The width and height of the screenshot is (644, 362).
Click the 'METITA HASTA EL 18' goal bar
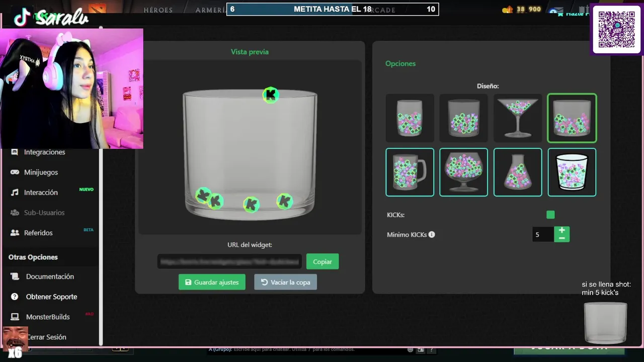pyautogui.click(x=333, y=9)
